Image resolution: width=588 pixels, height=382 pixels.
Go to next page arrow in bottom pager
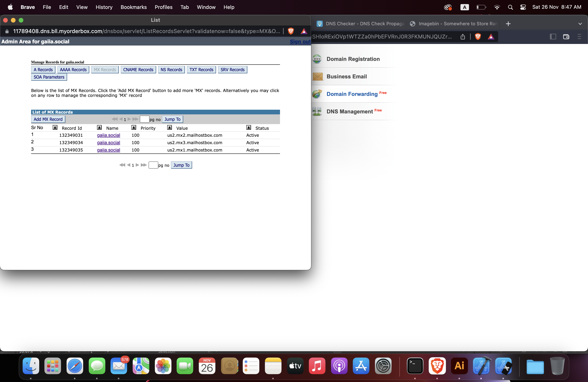click(x=137, y=165)
